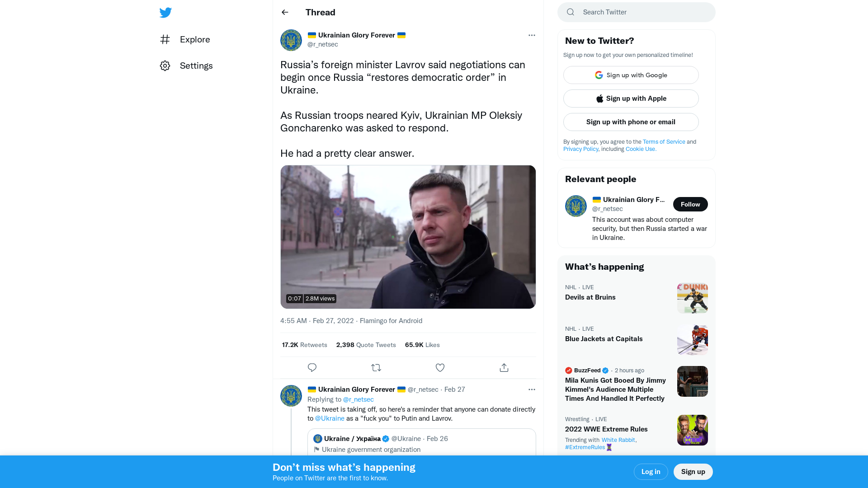Open the Cookie Use link

[641, 149]
